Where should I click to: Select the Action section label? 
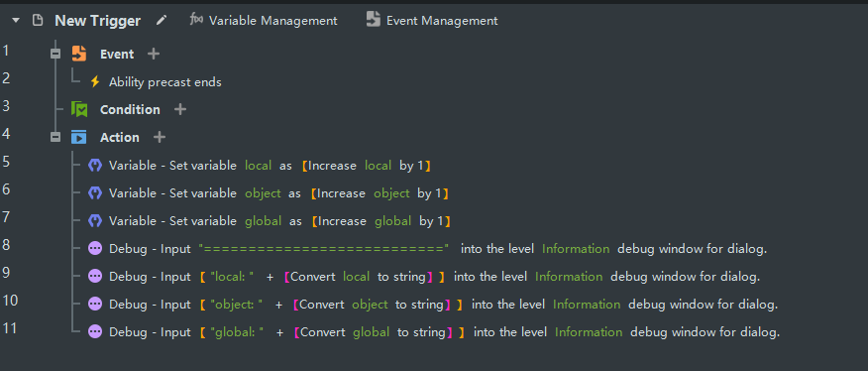120,138
